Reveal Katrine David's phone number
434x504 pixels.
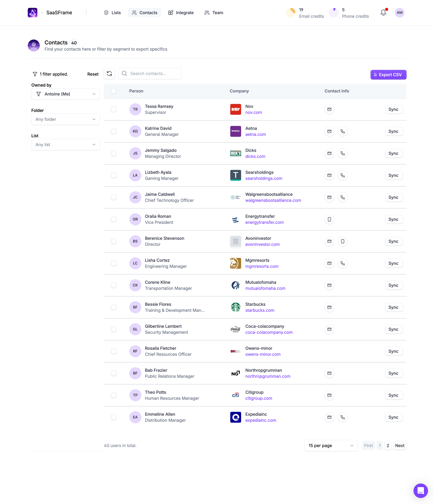[343, 131]
